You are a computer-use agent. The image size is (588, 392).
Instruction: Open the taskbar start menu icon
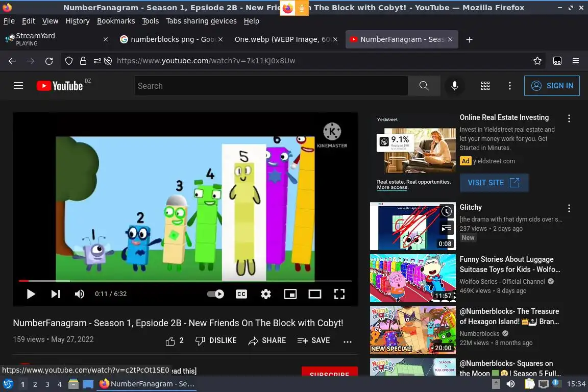[8, 384]
